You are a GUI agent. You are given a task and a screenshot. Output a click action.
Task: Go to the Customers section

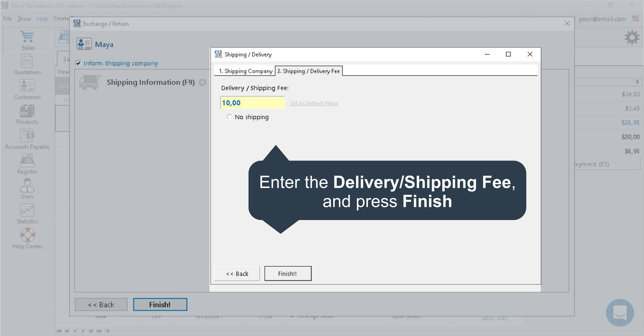(x=27, y=86)
